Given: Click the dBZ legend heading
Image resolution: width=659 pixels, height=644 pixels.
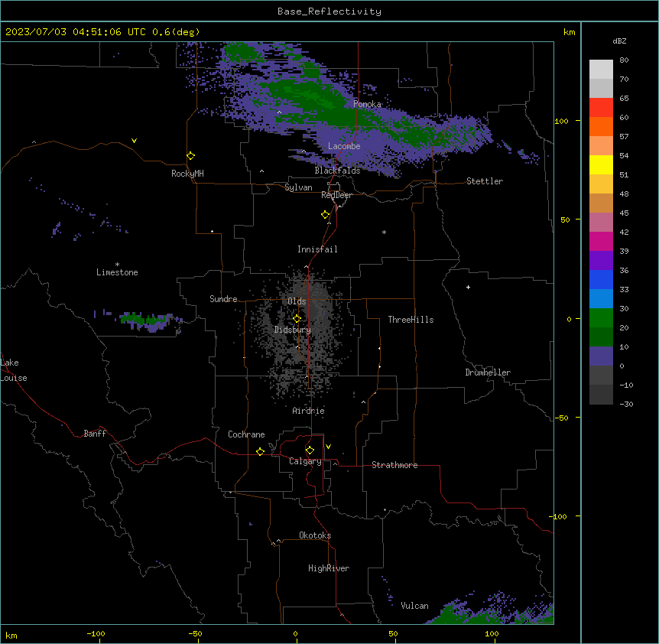Looking at the screenshot, I should [619, 41].
